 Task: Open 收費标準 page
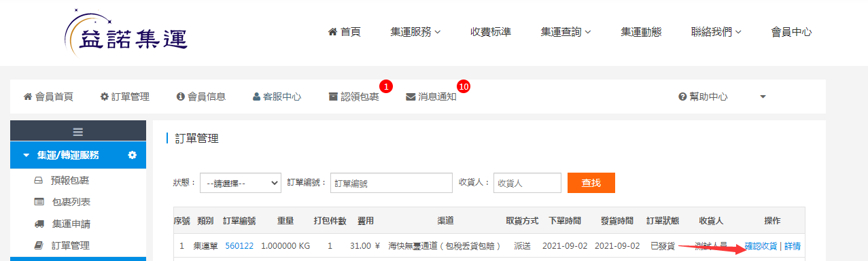click(x=491, y=32)
